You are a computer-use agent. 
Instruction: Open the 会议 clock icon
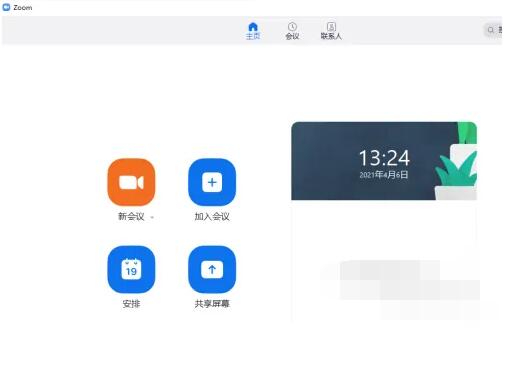point(292,27)
